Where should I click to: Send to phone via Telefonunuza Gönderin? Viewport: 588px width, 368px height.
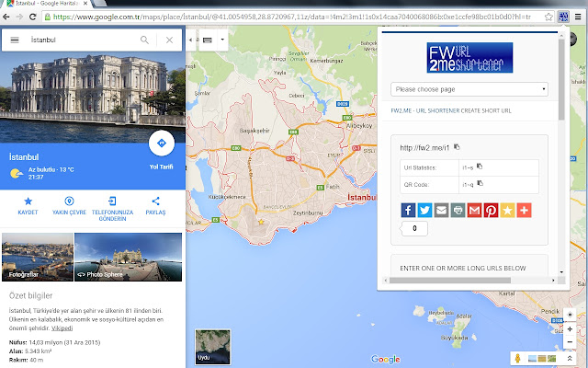[113, 201]
